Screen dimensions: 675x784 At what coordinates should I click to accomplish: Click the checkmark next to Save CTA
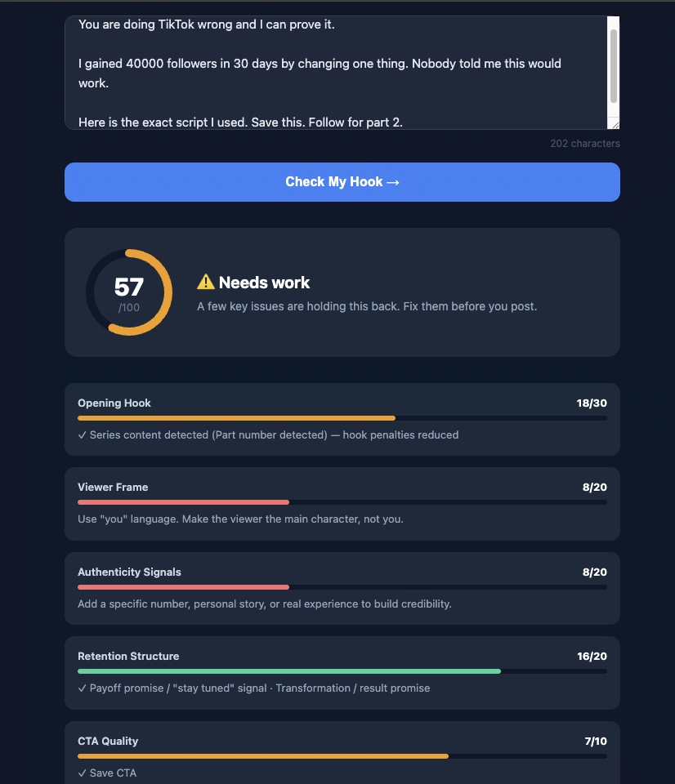(82, 773)
